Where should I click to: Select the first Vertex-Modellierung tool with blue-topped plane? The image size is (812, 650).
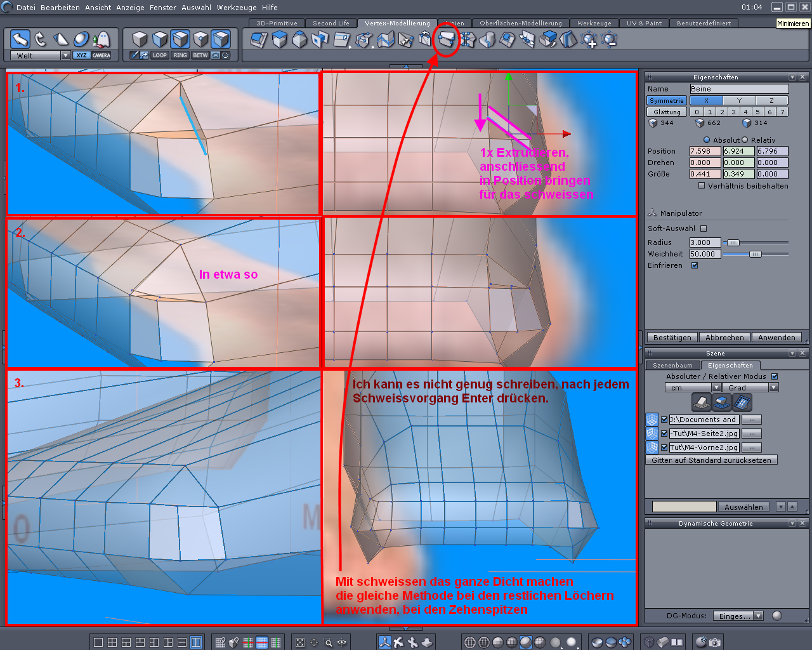[x=259, y=40]
